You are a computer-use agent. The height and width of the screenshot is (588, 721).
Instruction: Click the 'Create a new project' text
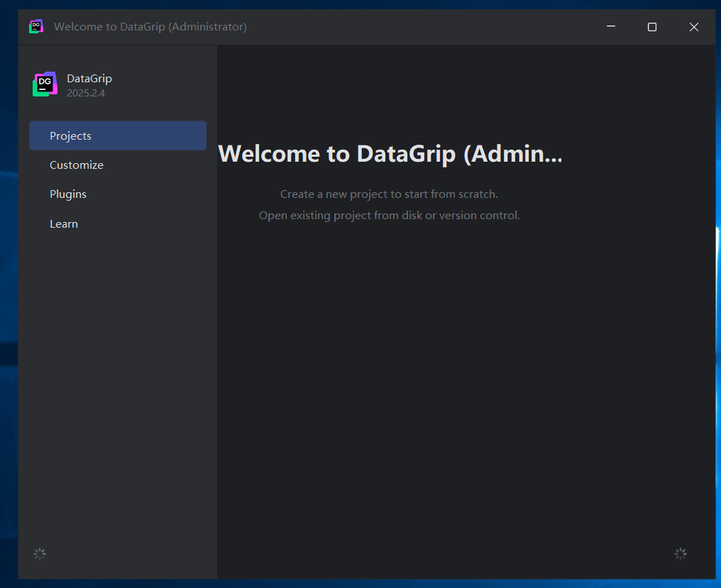click(x=389, y=194)
